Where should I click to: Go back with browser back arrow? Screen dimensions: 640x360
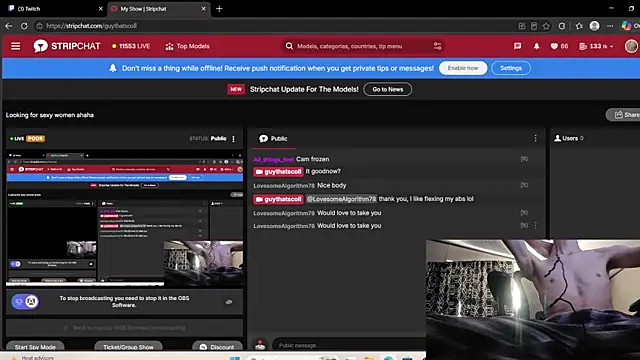pyautogui.click(x=9, y=26)
